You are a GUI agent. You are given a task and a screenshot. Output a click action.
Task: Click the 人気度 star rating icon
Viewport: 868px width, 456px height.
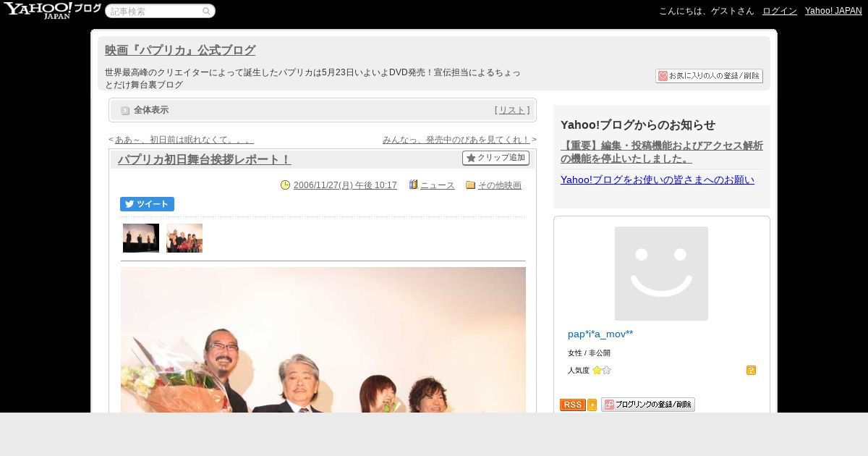coord(601,370)
